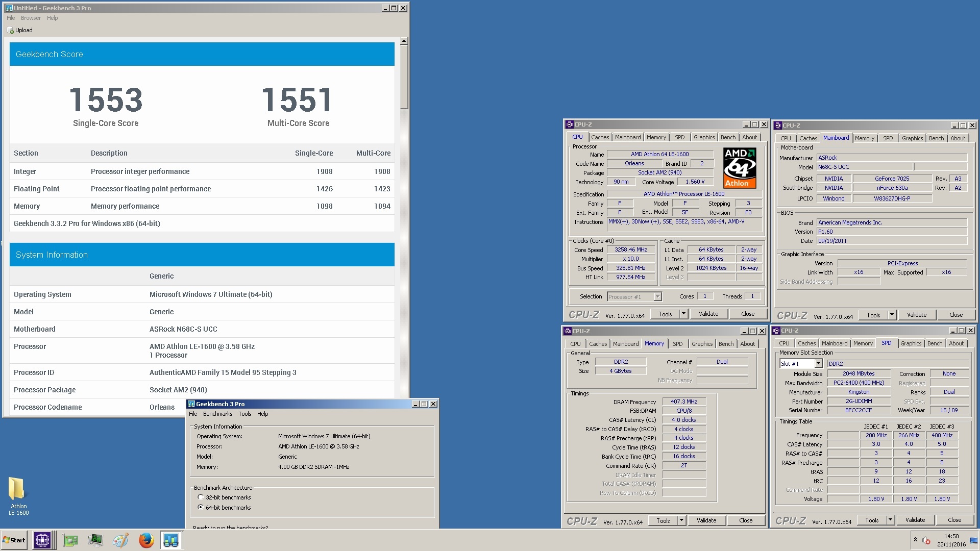Screen dimensions: 980x551
Task: Click Geekbench scrollbar up arrow
Action: click(x=404, y=41)
